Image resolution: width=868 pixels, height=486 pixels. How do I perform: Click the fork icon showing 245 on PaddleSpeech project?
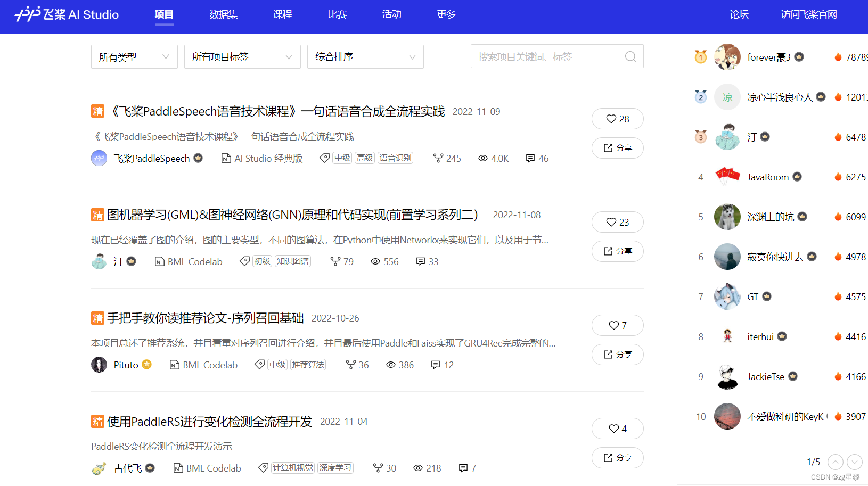pyautogui.click(x=438, y=158)
